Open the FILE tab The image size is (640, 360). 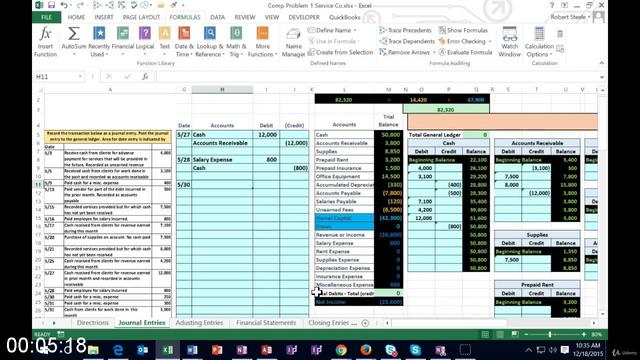47,17
